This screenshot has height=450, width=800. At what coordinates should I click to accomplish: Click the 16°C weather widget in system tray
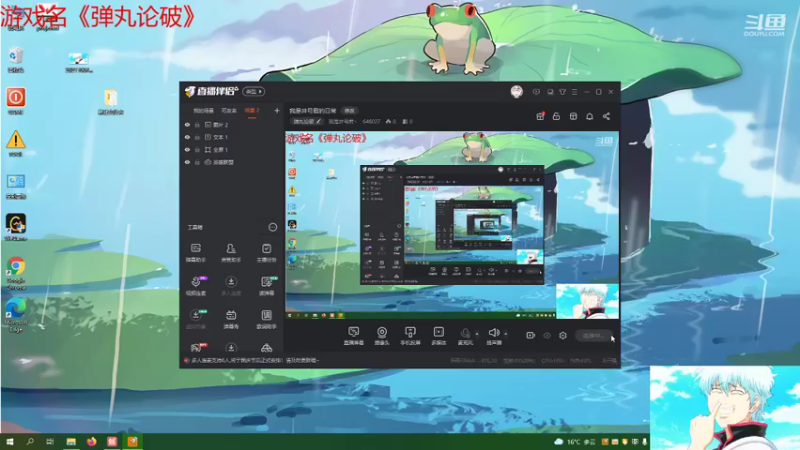pyautogui.click(x=574, y=441)
